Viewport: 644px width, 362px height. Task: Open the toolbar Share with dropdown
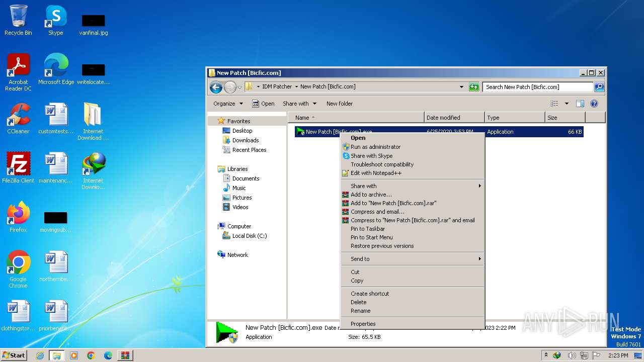(x=300, y=104)
